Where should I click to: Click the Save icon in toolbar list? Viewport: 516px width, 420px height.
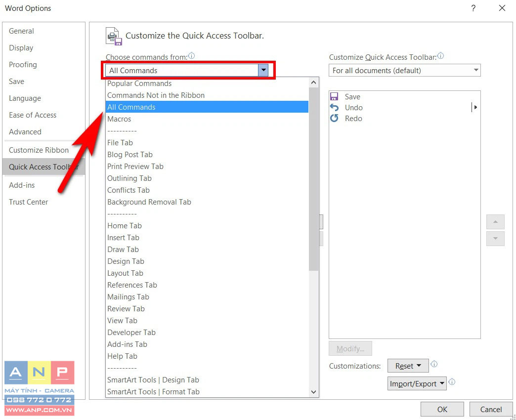pyautogui.click(x=334, y=96)
